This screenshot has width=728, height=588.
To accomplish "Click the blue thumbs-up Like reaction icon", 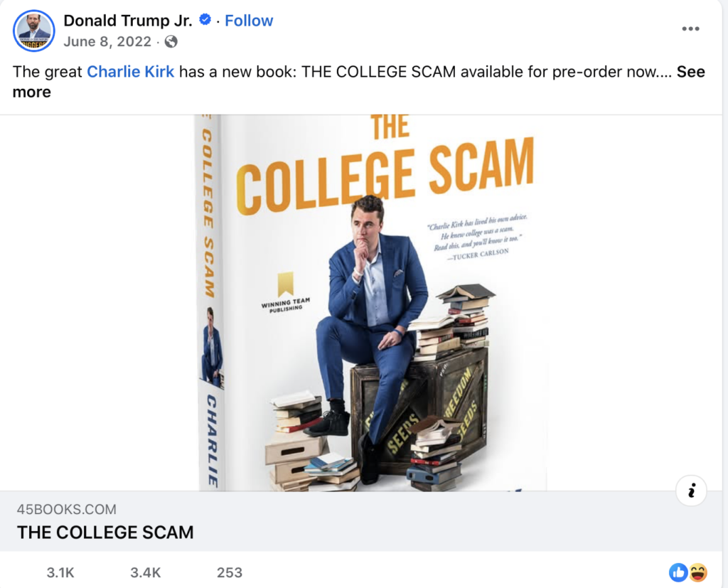I will click(678, 572).
